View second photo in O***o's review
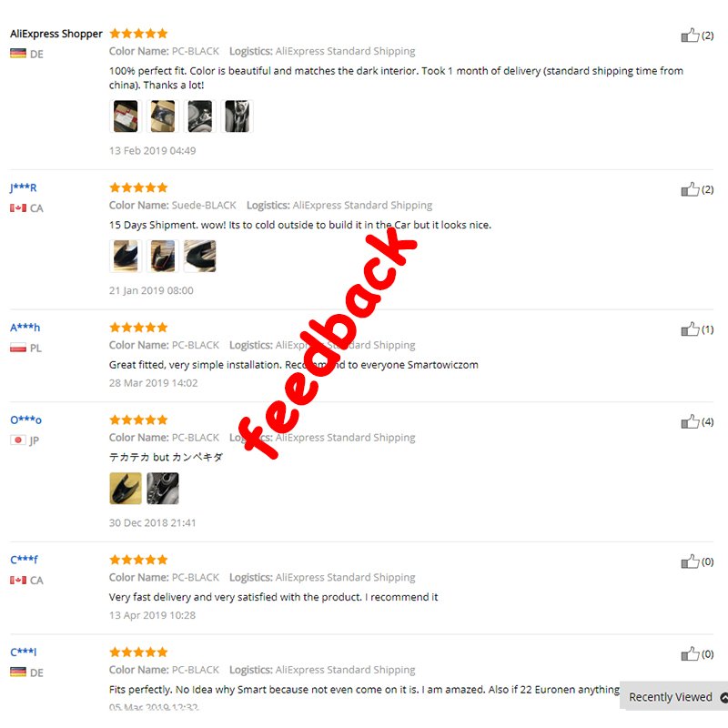 (x=163, y=489)
